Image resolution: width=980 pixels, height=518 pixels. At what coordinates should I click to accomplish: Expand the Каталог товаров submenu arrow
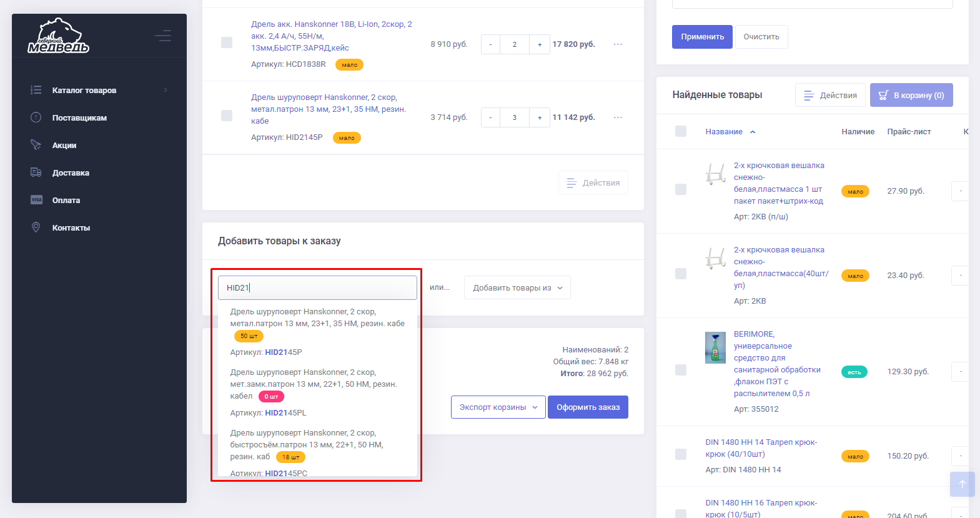click(x=166, y=90)
